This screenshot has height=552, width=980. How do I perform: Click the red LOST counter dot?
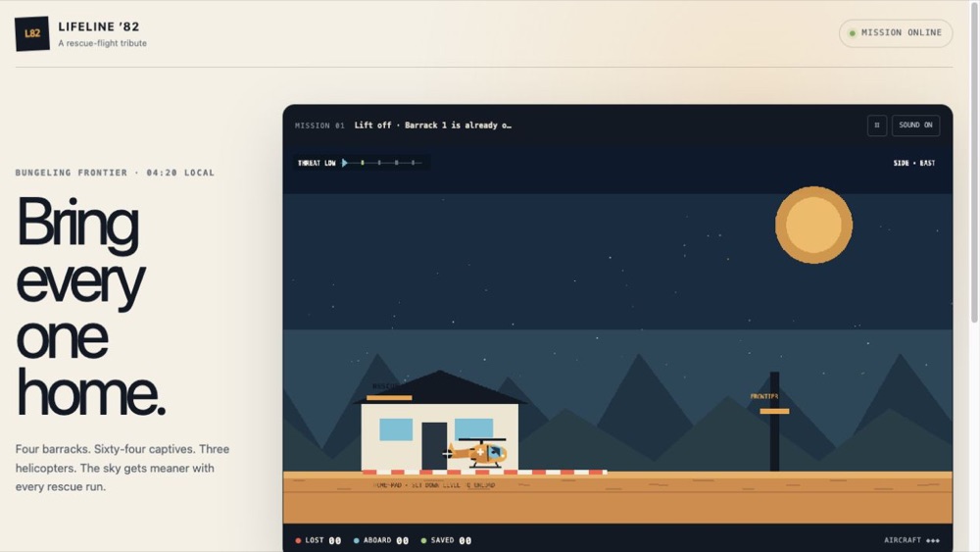(x=298, y=541)
